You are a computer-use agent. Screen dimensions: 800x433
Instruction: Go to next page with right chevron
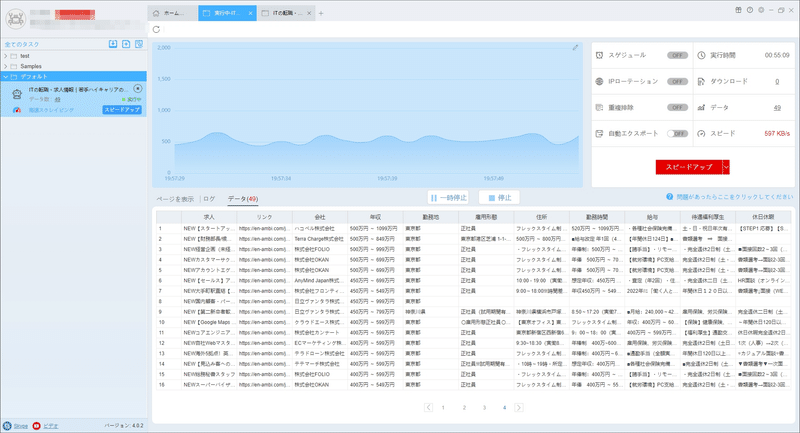pyautogui.click(x=519, y=407)
